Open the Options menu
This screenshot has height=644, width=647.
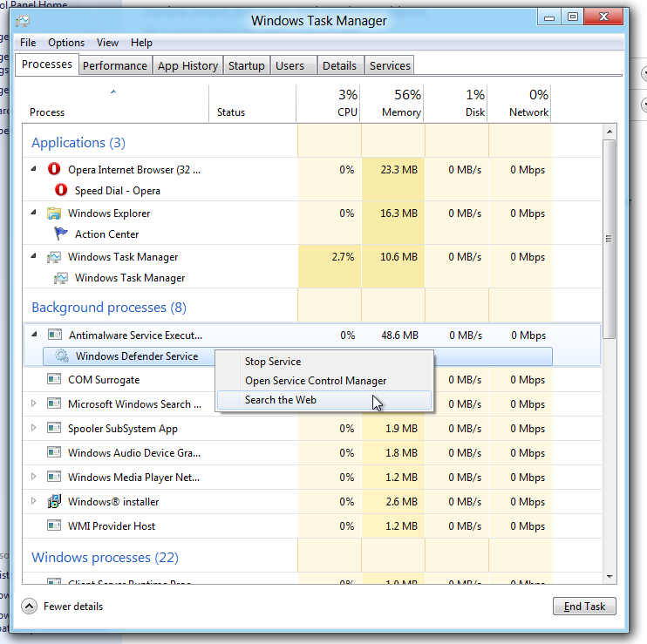(66, 43)
